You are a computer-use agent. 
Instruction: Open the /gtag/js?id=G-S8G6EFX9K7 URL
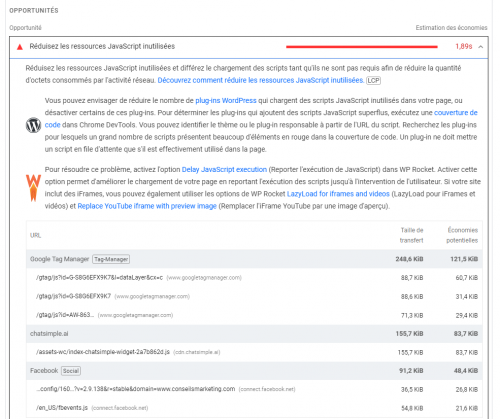pos(73,296)
